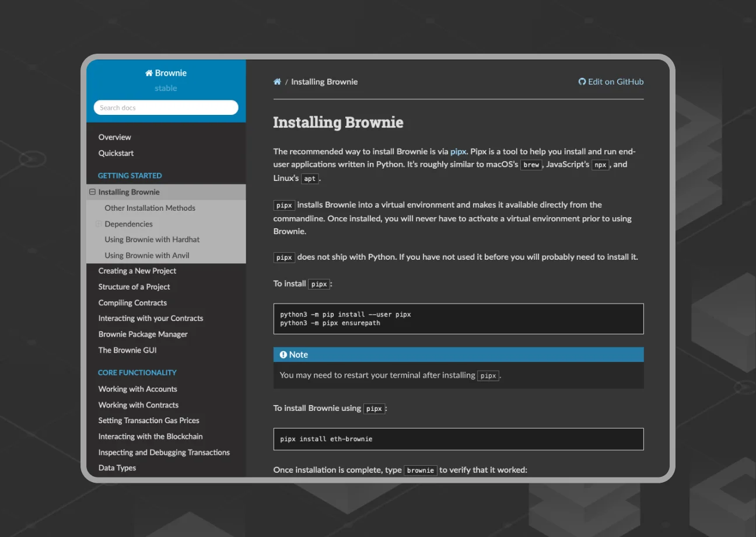Click the Brownie home icon in sidebar header
Screen dimensions: 756x537
[149, 73]
